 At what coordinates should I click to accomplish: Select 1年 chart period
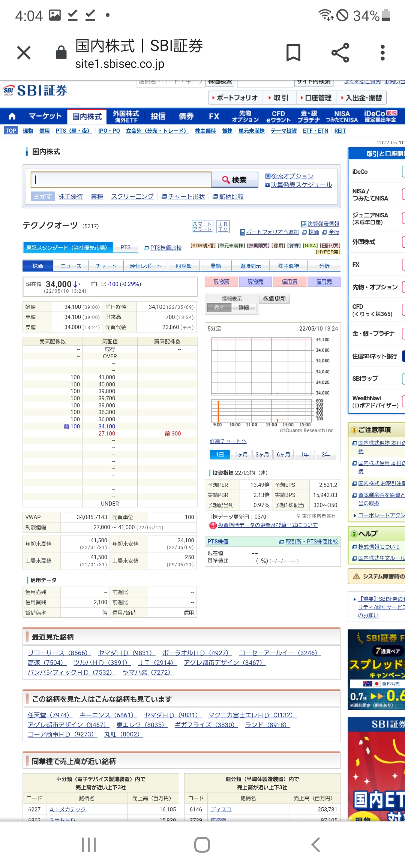click(x=304, y=455)
